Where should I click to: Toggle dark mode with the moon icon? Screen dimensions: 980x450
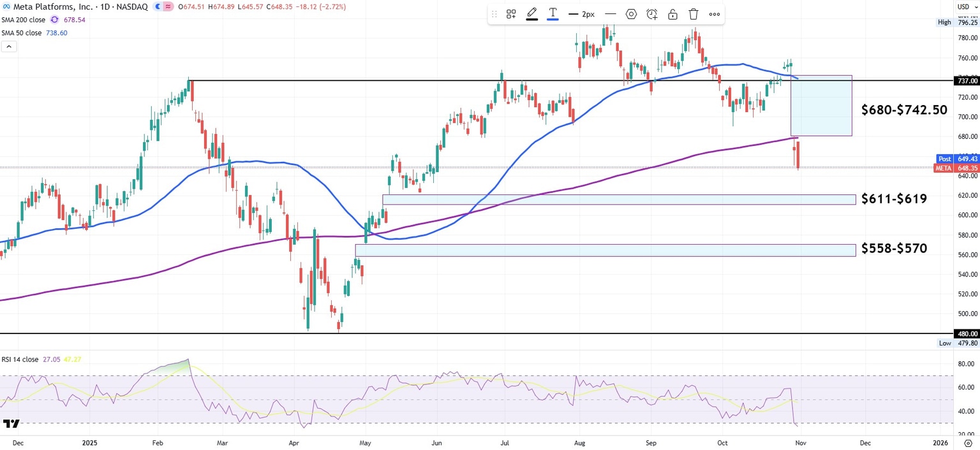click(x=158, y=7)
